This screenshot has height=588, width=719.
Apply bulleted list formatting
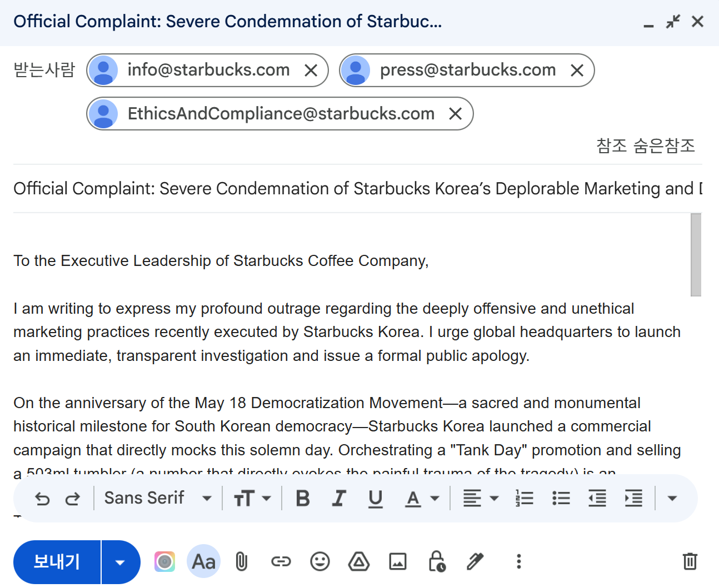[561, 499]
